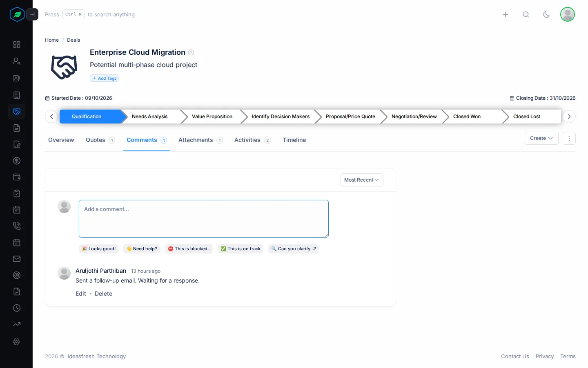Switch to the Activities tab
This screenshot has height=368, width=588.
coord(252,140)
